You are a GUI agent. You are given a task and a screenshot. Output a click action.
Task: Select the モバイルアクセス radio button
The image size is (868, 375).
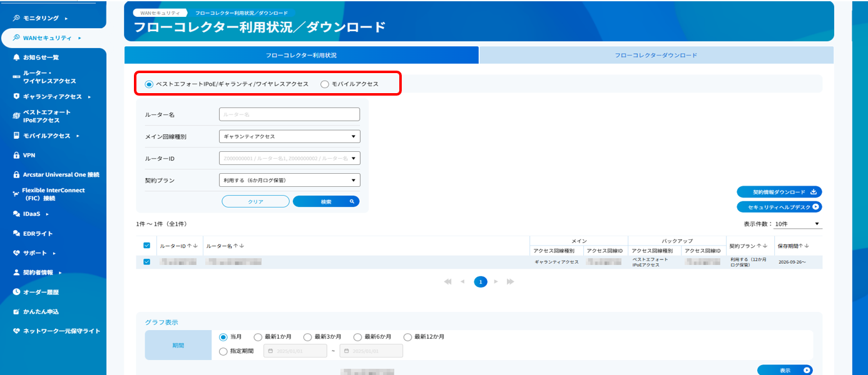(x=324, y=84)
